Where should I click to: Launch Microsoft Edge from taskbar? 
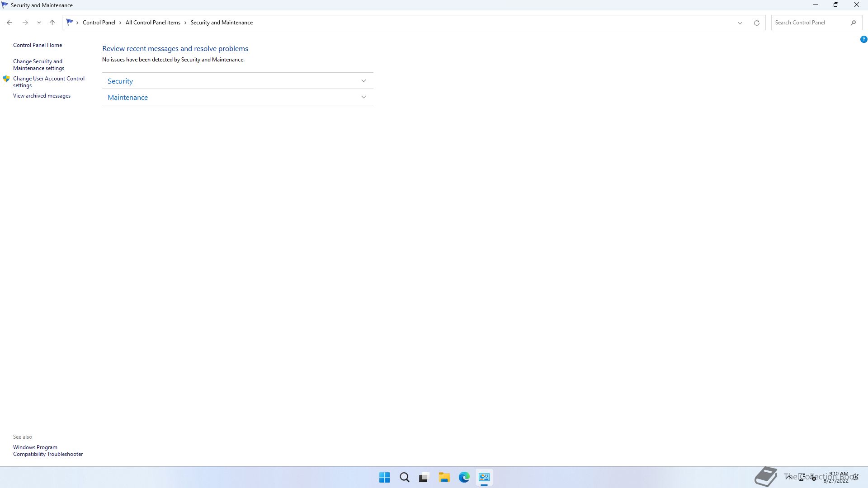[x=464, y=477]
